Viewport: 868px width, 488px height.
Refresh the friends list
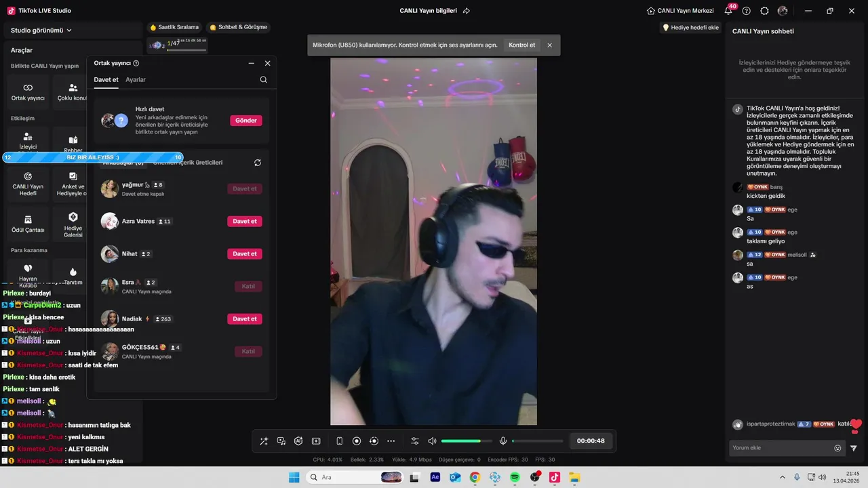(x=258, y=163)
